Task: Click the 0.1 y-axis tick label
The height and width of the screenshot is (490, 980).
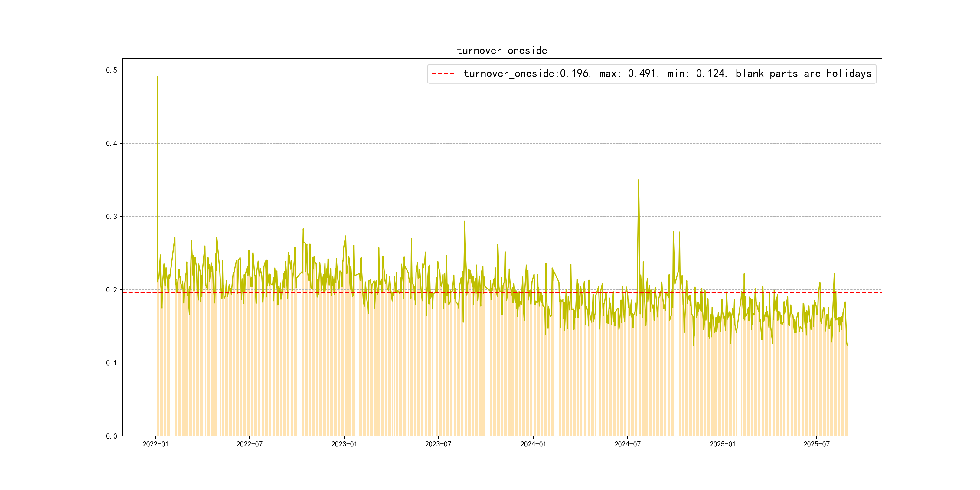Action: pyautogui.click(x=112, y=363)
